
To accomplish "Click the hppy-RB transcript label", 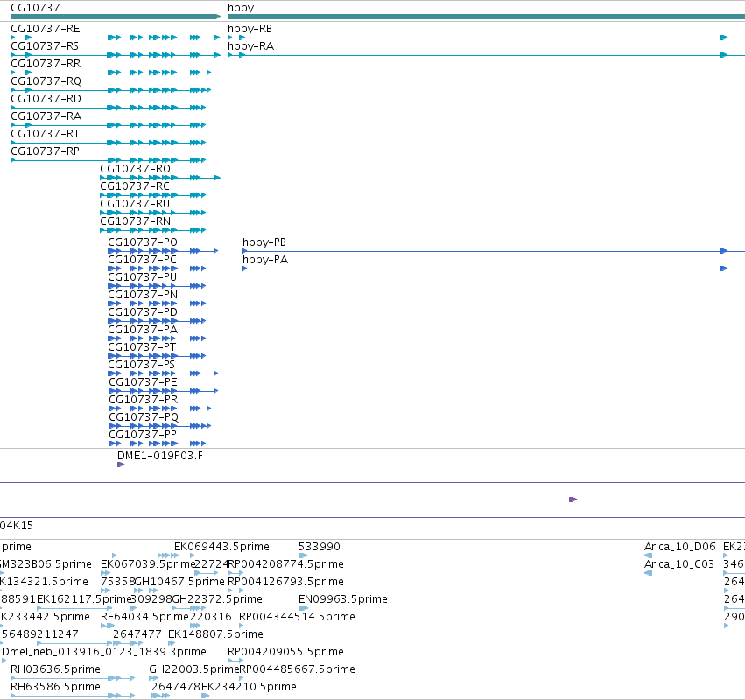I will [250, 29].
